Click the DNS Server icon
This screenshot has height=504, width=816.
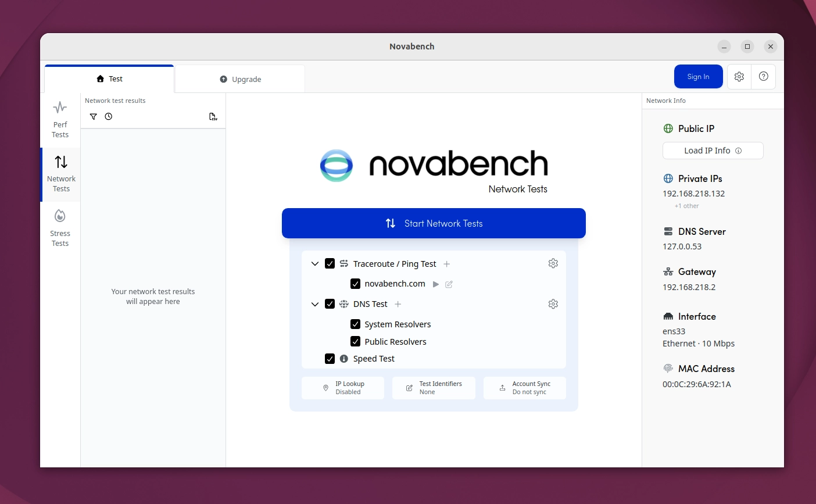[668, 231]
